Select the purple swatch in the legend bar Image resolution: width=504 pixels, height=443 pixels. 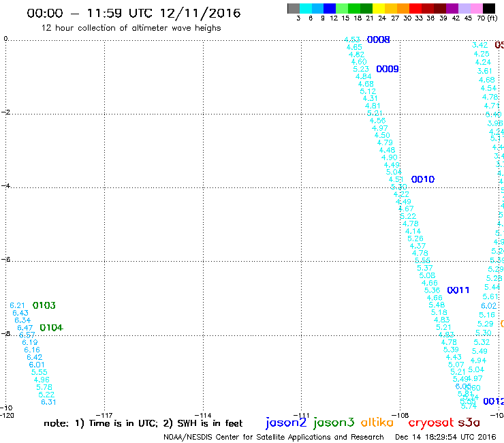point(452,8)
